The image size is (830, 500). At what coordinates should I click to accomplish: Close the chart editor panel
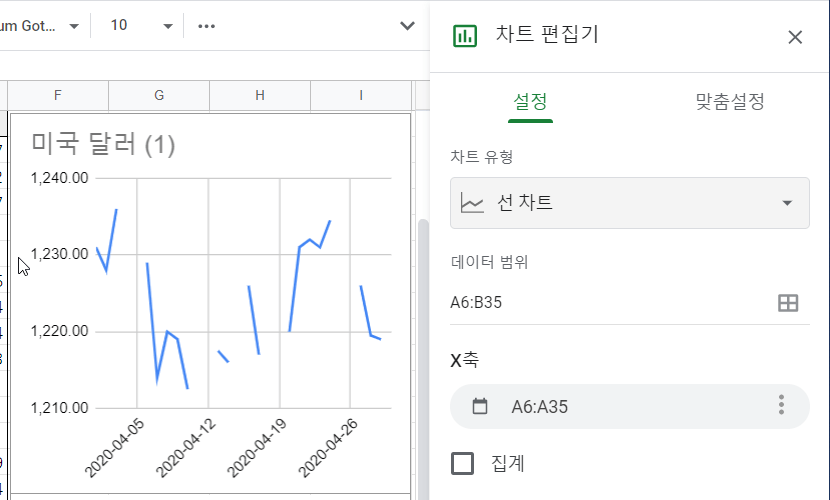[x=795, y=37]
